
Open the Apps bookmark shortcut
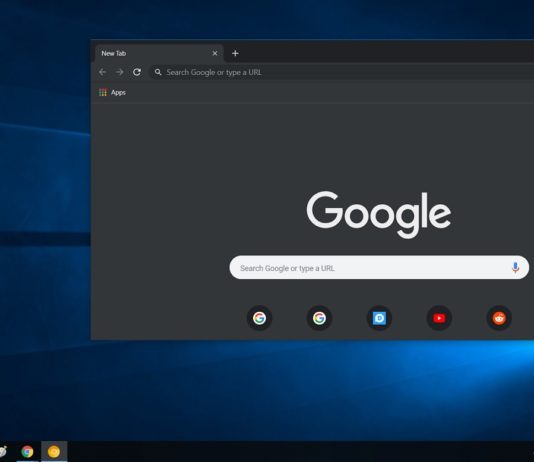click(x=112, y=92)
